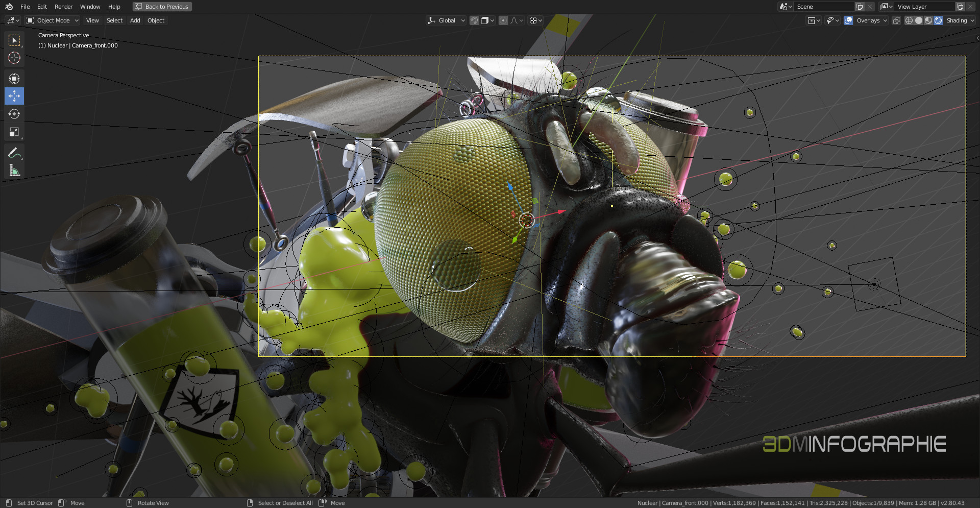This screenshot has width=980, height=508.
Task: Click the scene browse icon
Action: coord(785,7)
